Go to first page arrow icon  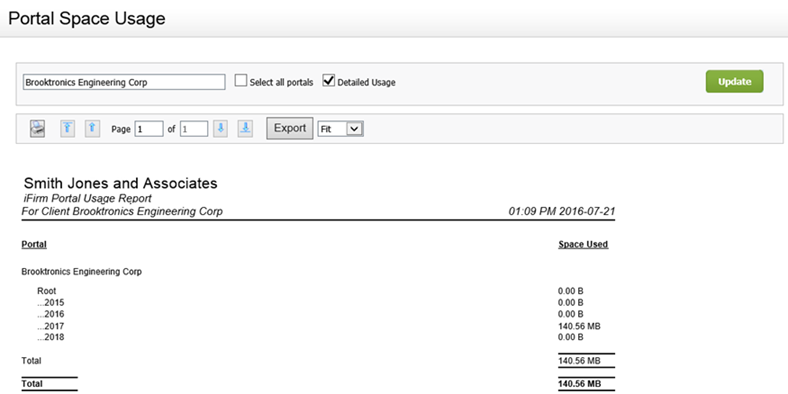pyautogui.click(x=68, y=129)
